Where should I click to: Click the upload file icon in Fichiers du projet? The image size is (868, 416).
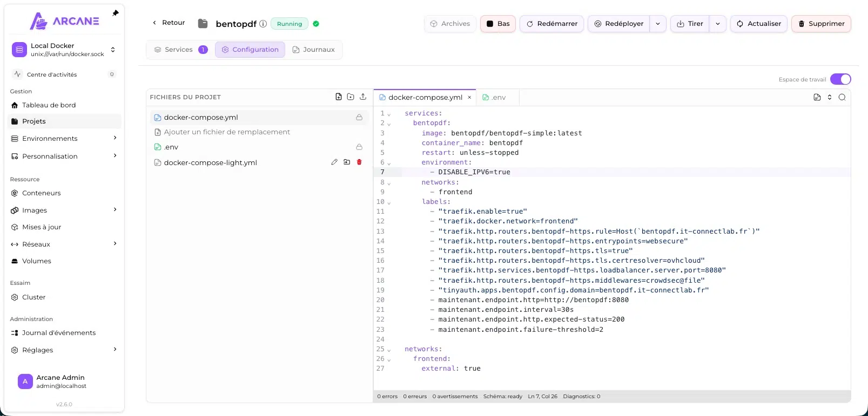click(x=363, y=97)
